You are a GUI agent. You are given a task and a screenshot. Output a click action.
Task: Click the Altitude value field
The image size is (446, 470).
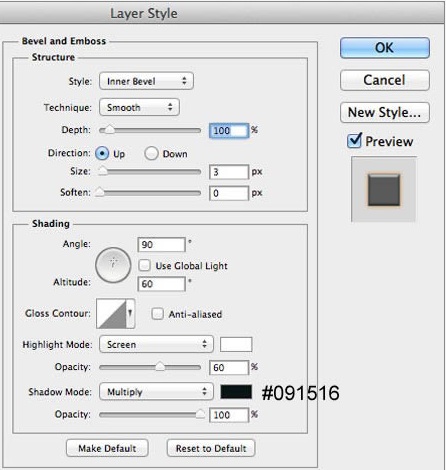[161, 284]
